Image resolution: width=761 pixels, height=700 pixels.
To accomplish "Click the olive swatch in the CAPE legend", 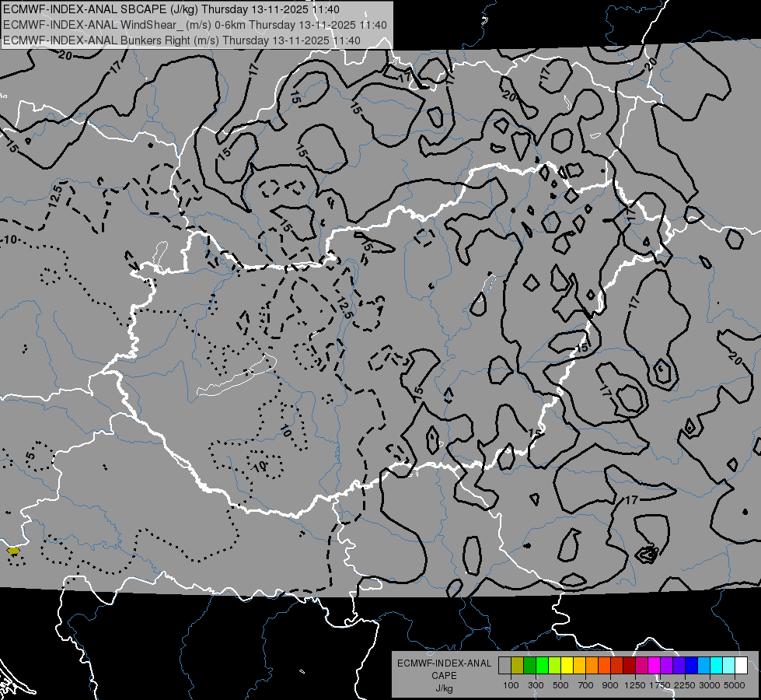I will click(518, 666).
